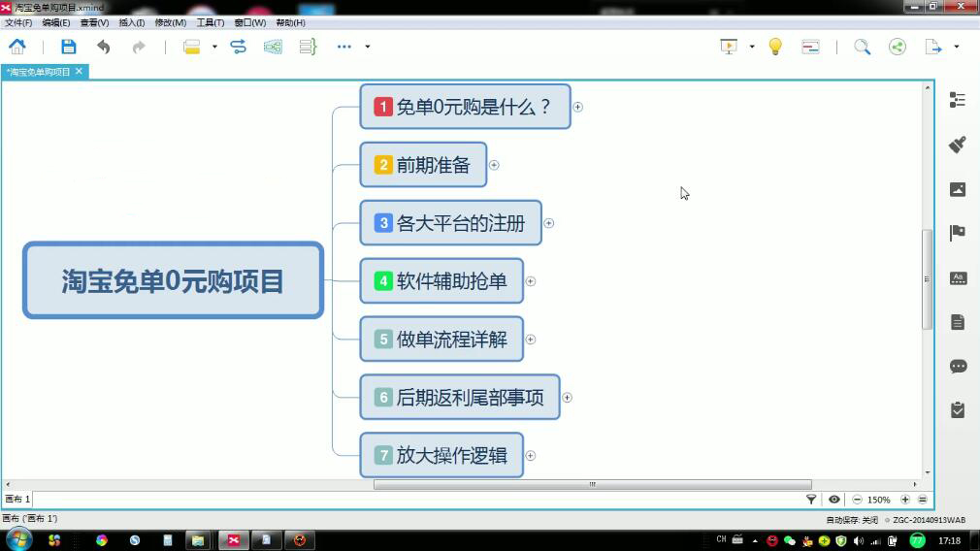
Task: Open the topic insert dropdown arrow
Action: point(214,47)
